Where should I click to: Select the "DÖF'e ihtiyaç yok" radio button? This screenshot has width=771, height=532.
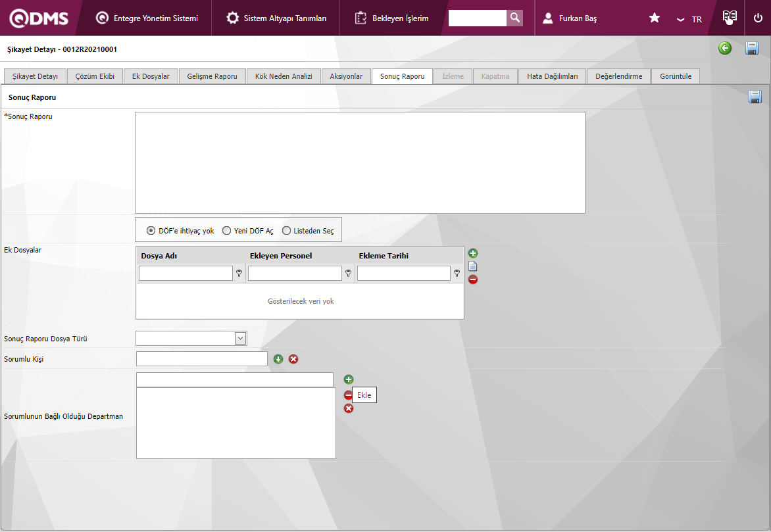coord(151,231)
